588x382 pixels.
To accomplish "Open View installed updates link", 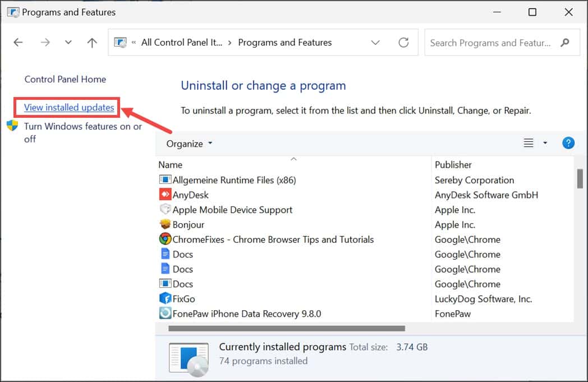I will [x=69, y=107].
